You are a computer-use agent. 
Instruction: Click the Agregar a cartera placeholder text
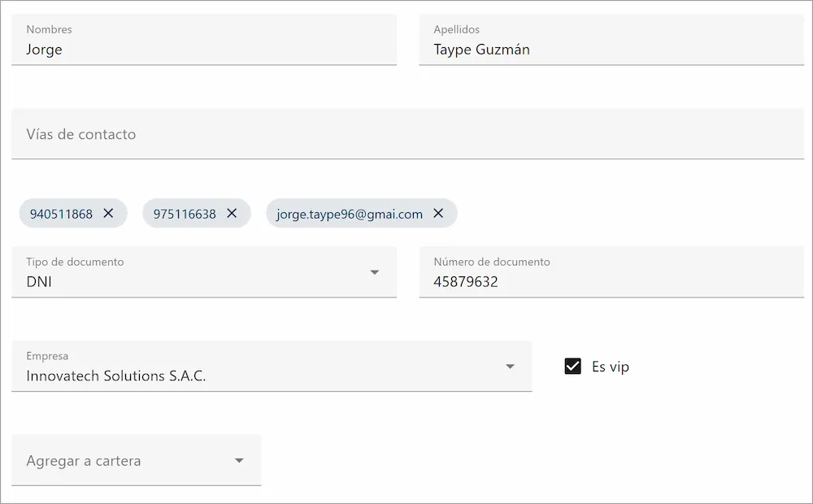[x=84, y=461]
